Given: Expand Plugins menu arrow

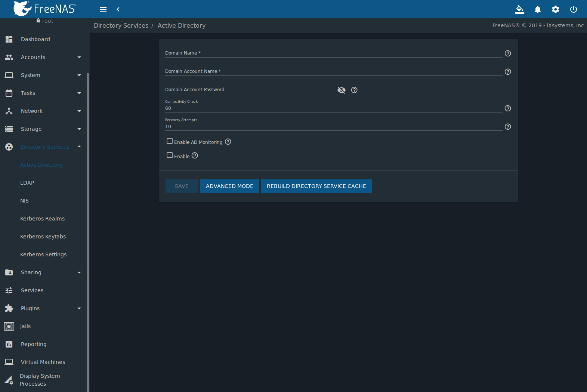Looking at the screenshot, I should point(79,308).
